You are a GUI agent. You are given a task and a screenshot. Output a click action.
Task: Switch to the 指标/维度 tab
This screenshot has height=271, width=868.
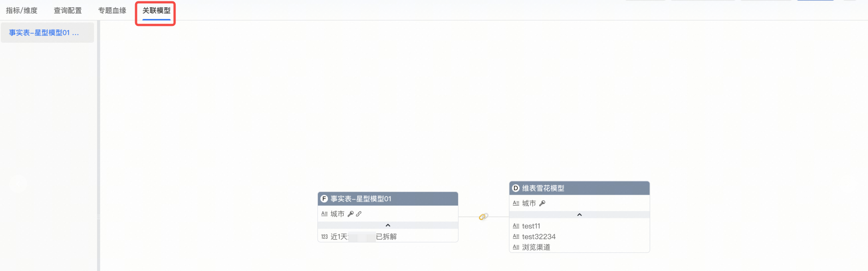22,10
